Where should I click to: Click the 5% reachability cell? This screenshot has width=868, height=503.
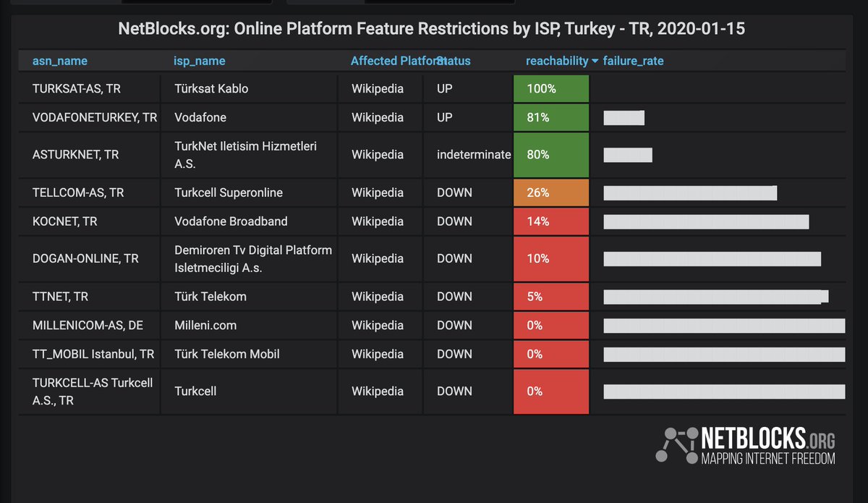point(552,297)
